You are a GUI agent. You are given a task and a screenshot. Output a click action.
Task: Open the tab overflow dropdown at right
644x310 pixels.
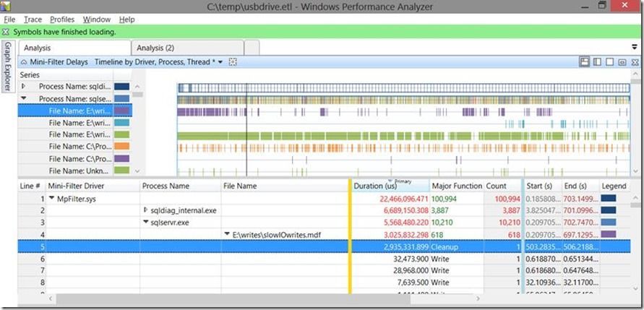[634, 47]
